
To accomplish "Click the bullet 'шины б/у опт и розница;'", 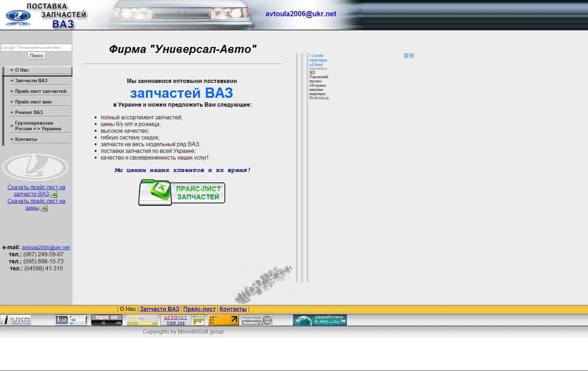I will click(131, 124).
